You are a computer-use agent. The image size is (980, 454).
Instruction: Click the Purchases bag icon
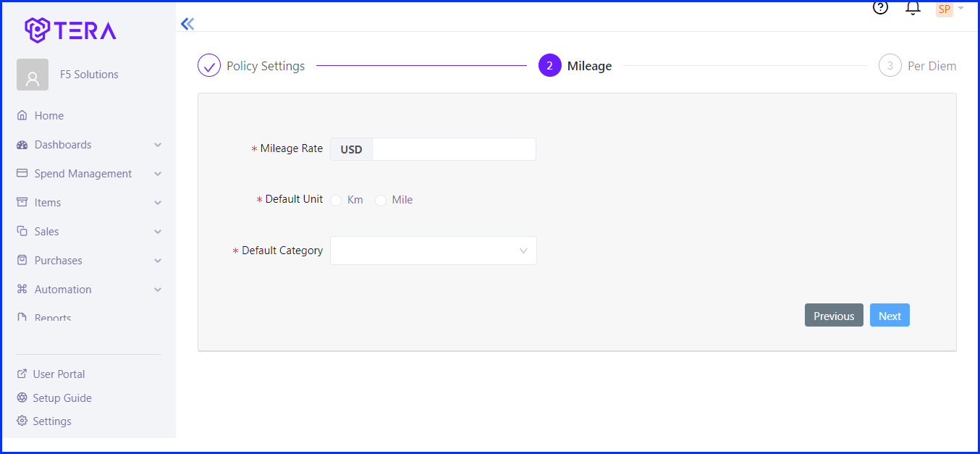[22, 260]
